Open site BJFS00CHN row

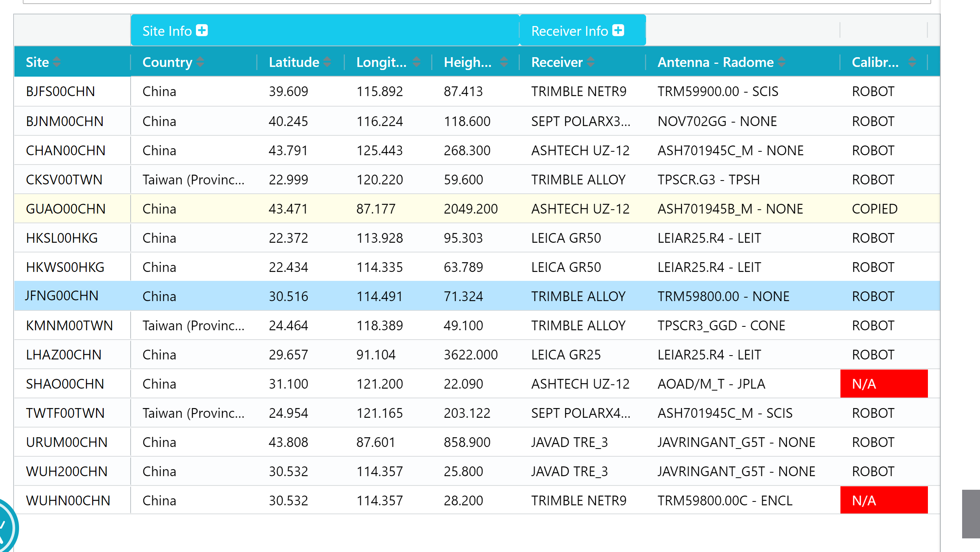tap(60, 91)
